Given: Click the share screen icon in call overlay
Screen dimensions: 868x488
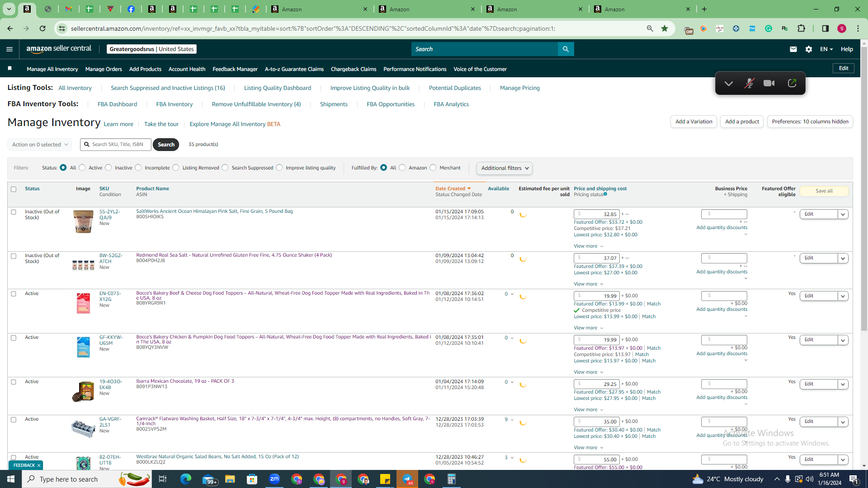Looking at the screenshot, I should point(792,83).
